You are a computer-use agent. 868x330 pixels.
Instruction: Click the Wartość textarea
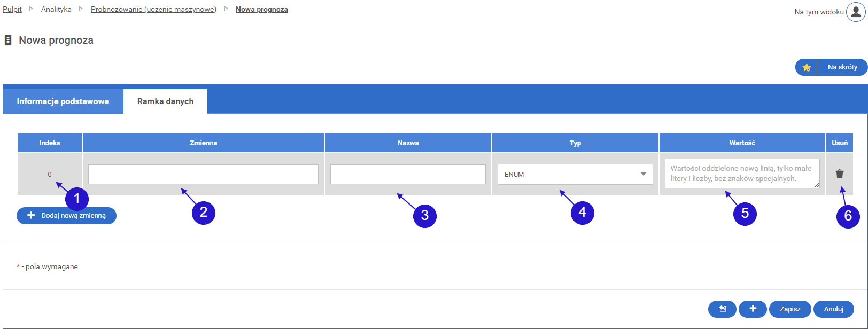point(741,174)
